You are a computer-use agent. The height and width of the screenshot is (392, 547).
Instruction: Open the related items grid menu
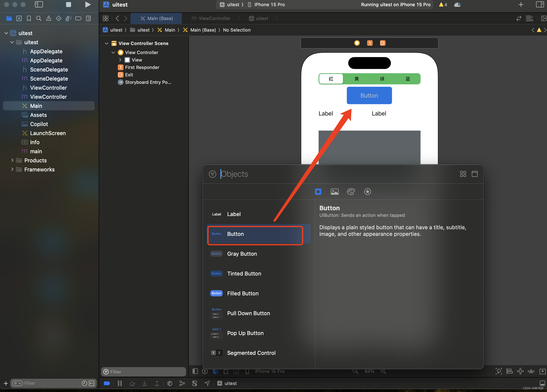tap(106, 18)
